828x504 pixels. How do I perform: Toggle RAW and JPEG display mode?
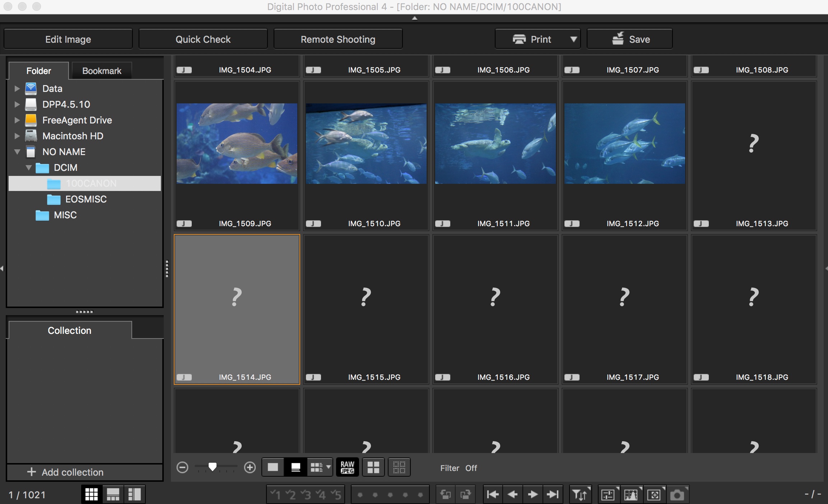click(x=347, y=467)
